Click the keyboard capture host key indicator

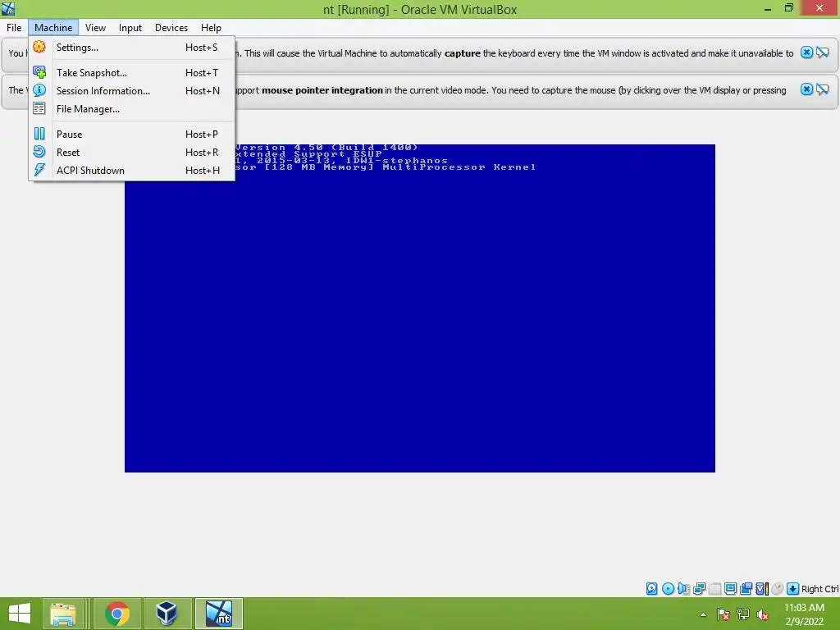click(x=793, y=589)
